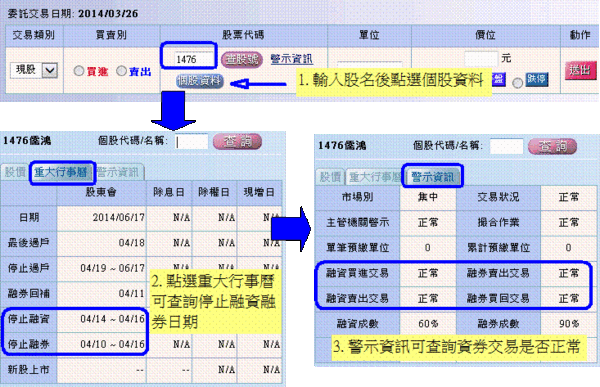Viewport: 600px width, 387px height.
Task: Click the 股東會 column header
Action: [101, 192]
